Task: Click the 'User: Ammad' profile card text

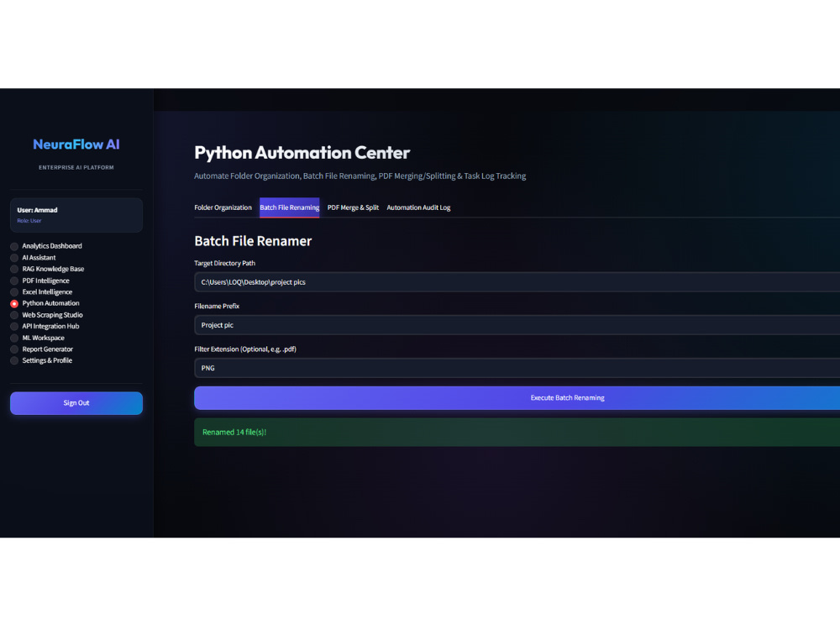Action: (37, 210)
